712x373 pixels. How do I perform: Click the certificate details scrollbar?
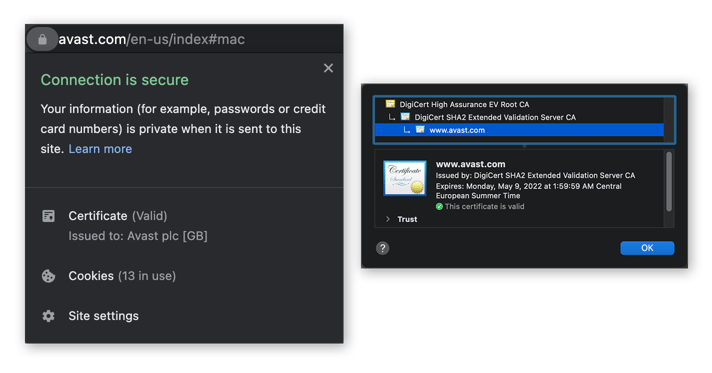coord(668,182)
